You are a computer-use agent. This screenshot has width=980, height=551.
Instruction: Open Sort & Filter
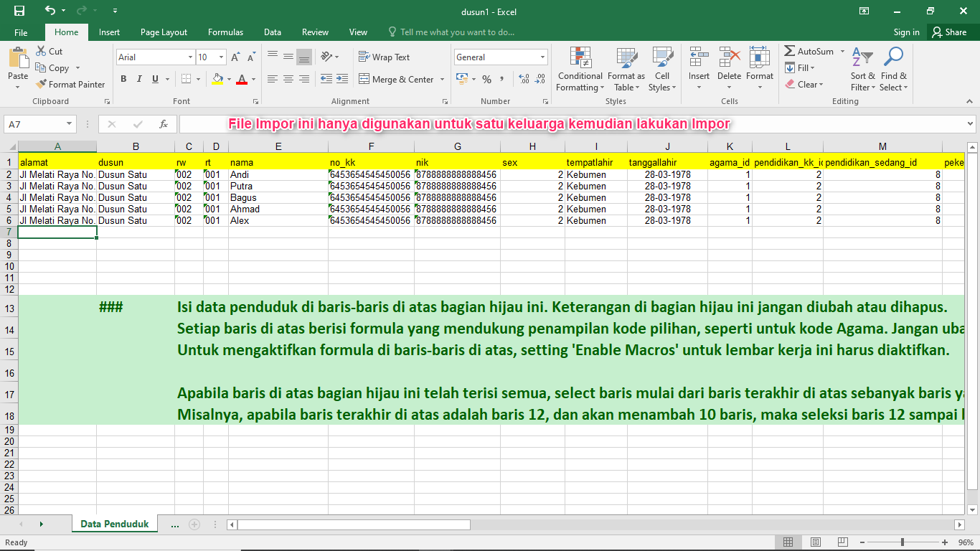tap(863, 70)
